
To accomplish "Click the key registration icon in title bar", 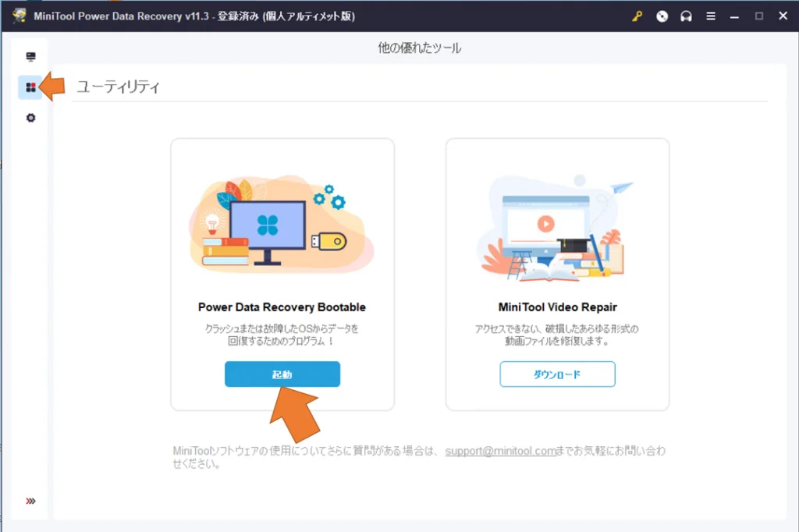I will [638, 16].
